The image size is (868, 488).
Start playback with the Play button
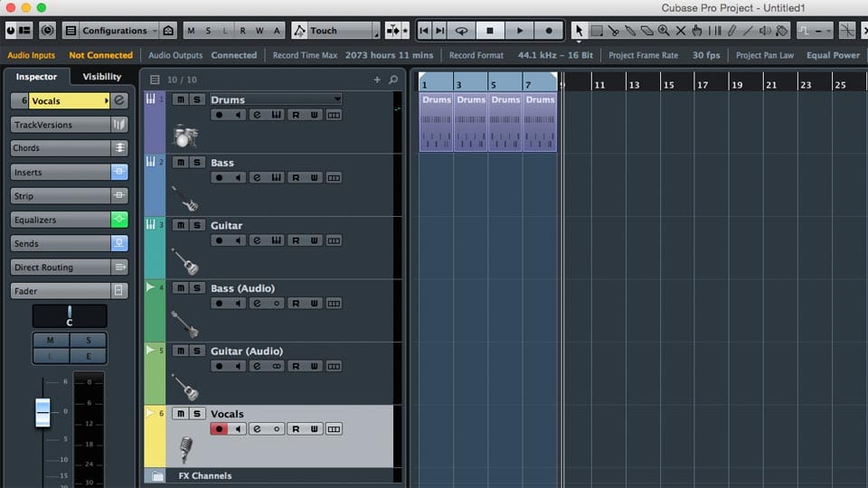coord(520,31)
